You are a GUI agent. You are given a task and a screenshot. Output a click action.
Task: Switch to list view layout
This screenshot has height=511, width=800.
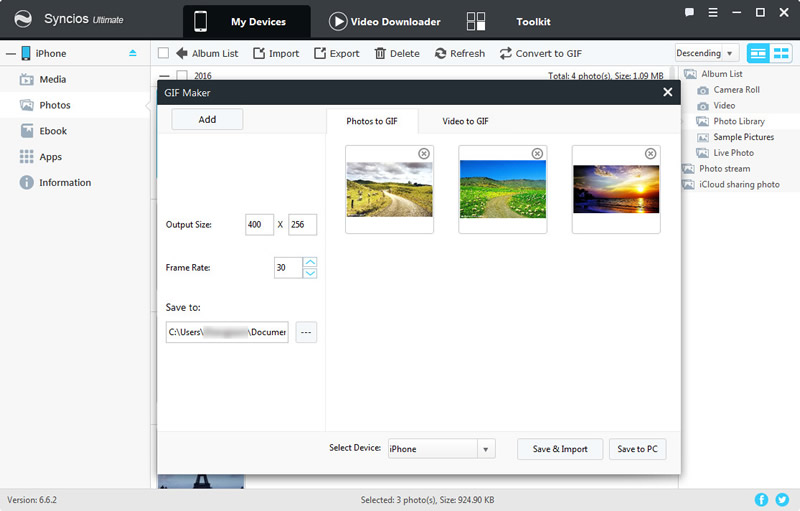coord(758,53)
